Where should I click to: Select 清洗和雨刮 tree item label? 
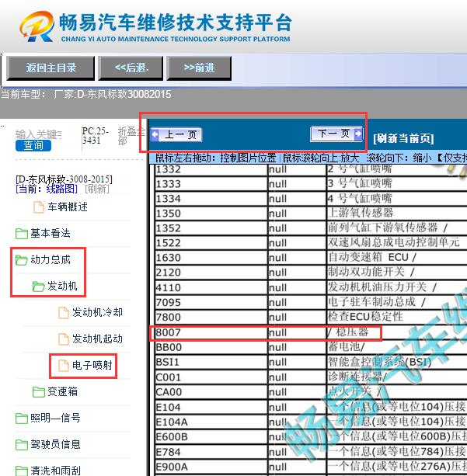click(x=55, y=471)
